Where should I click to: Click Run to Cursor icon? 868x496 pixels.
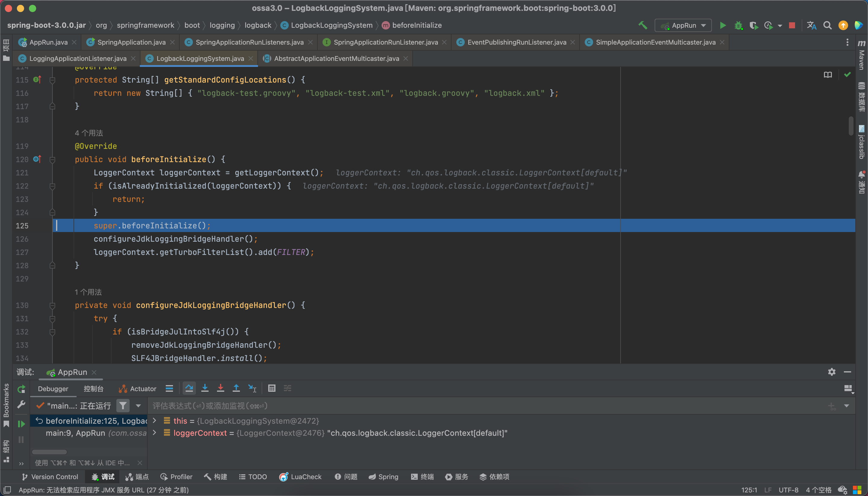252,388
